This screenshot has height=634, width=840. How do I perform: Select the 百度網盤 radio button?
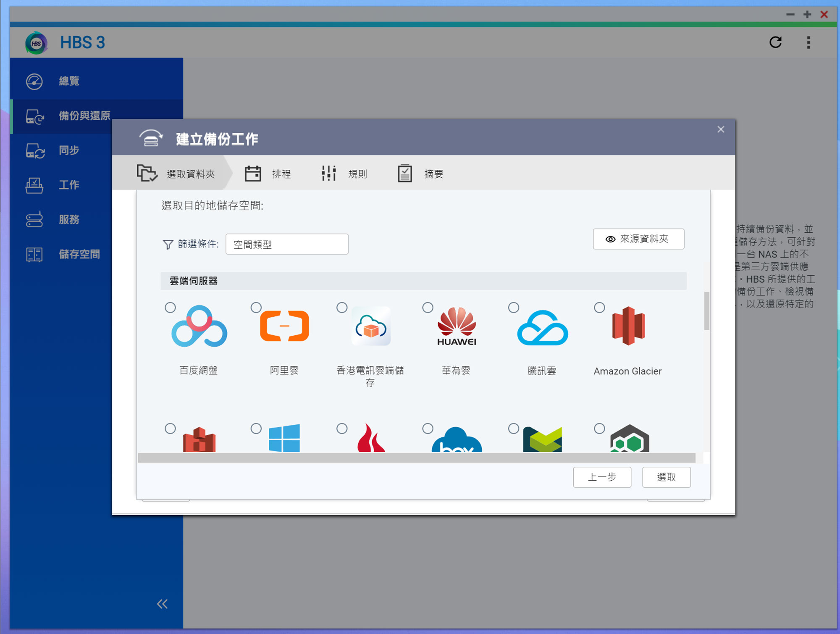point(170,308)
